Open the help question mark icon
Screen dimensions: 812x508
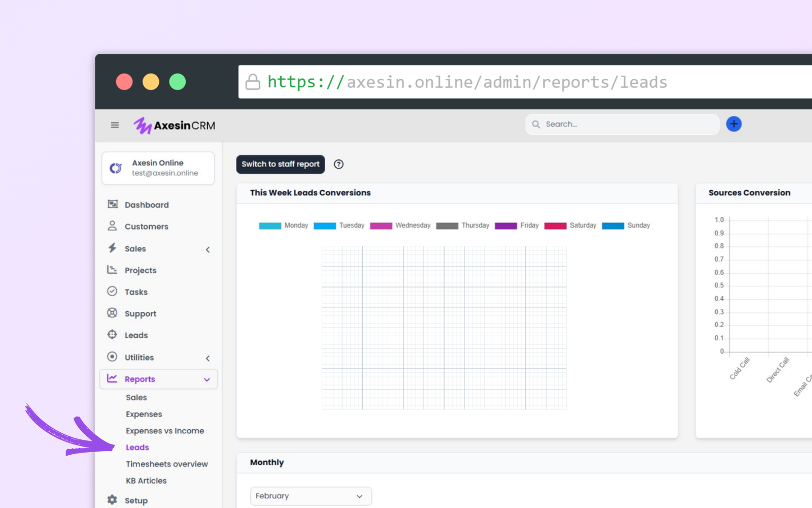(x=339, y=164)
